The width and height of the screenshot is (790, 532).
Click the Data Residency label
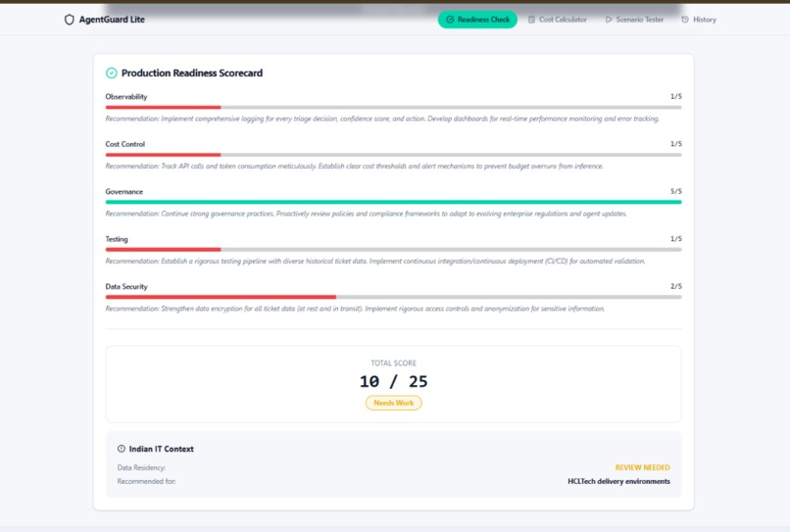coord(141,467)
